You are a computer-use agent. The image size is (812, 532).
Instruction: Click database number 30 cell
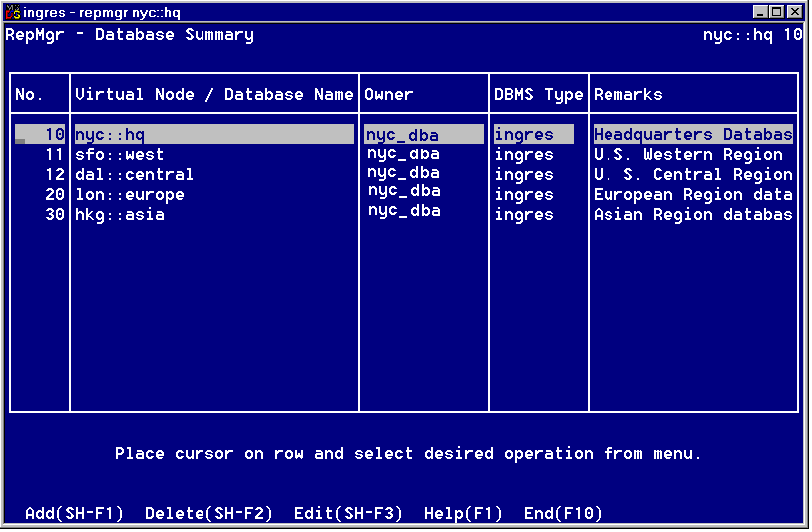coord(55,215)
